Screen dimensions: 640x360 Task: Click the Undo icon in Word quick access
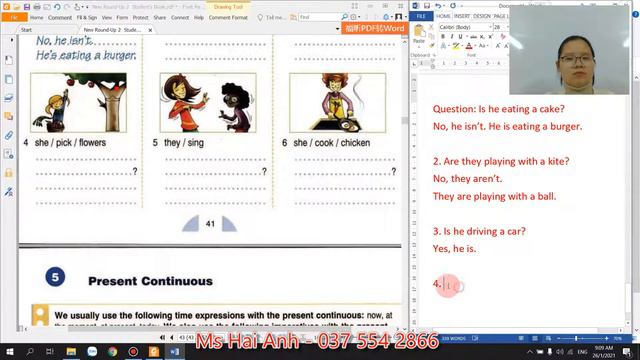point(438,6)
